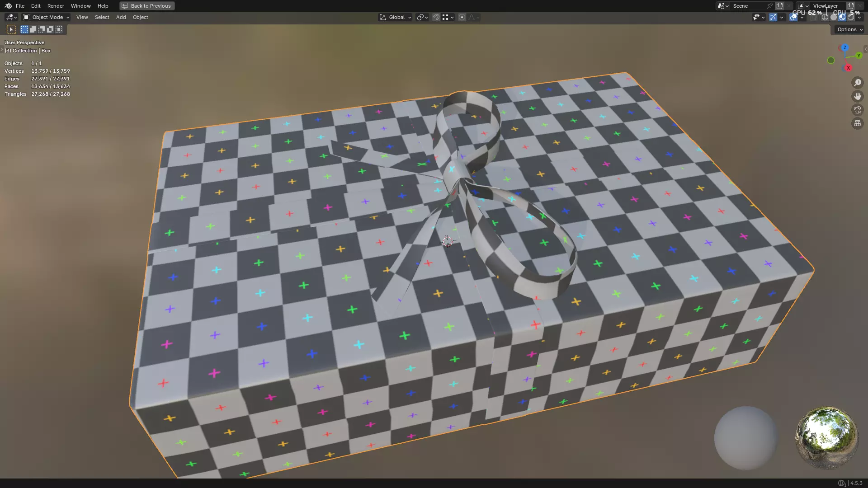Toggle viewport overlays
868x488 pixels.
point(793,17)
